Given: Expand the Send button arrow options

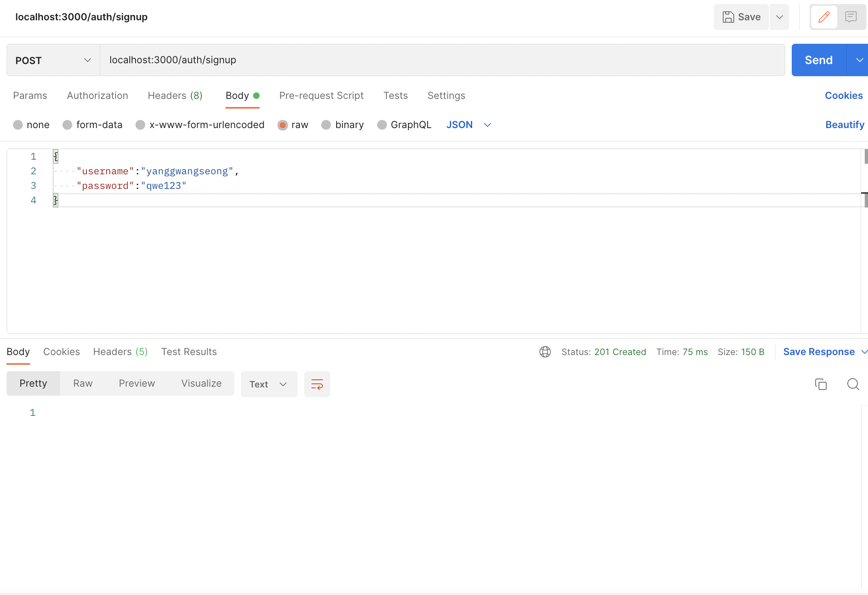Looking at the screenshot, I should point(859,60).
